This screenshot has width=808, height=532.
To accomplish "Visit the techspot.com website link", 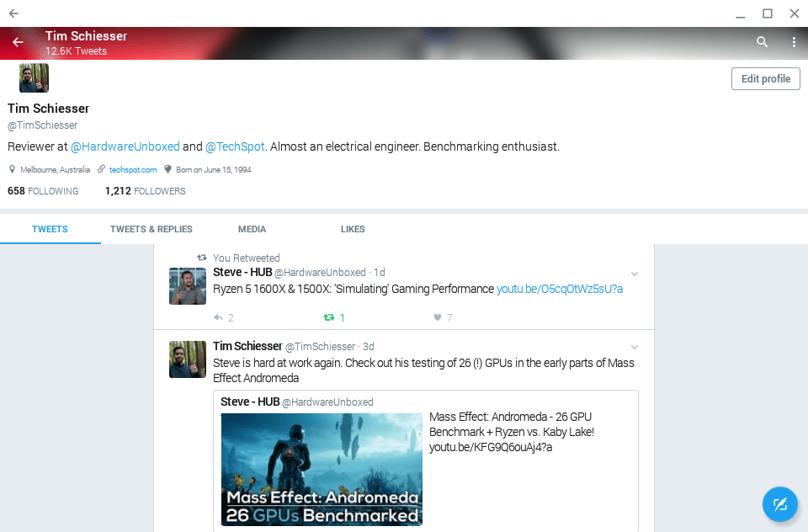I will pos(133,169).
